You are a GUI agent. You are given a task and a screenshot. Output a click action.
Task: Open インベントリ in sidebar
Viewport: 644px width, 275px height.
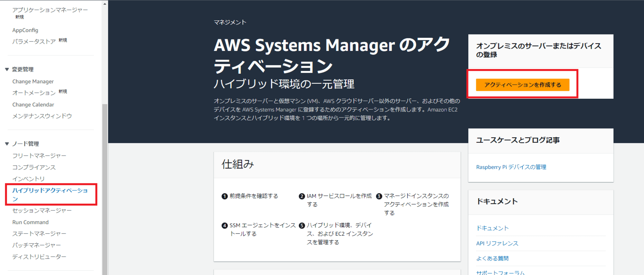(x=28, y=179)
